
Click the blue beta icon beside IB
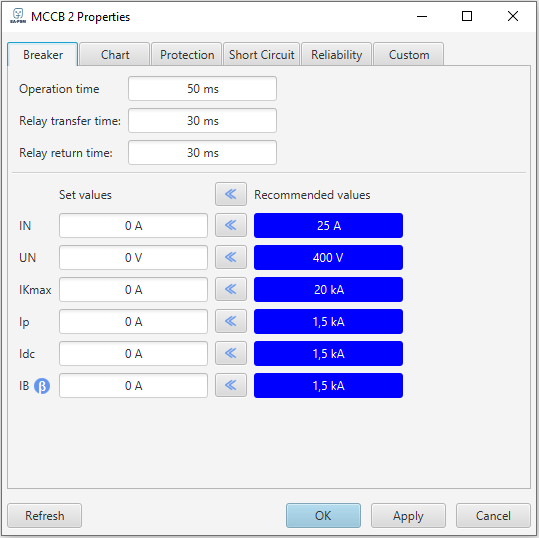[x=42, y=386]
